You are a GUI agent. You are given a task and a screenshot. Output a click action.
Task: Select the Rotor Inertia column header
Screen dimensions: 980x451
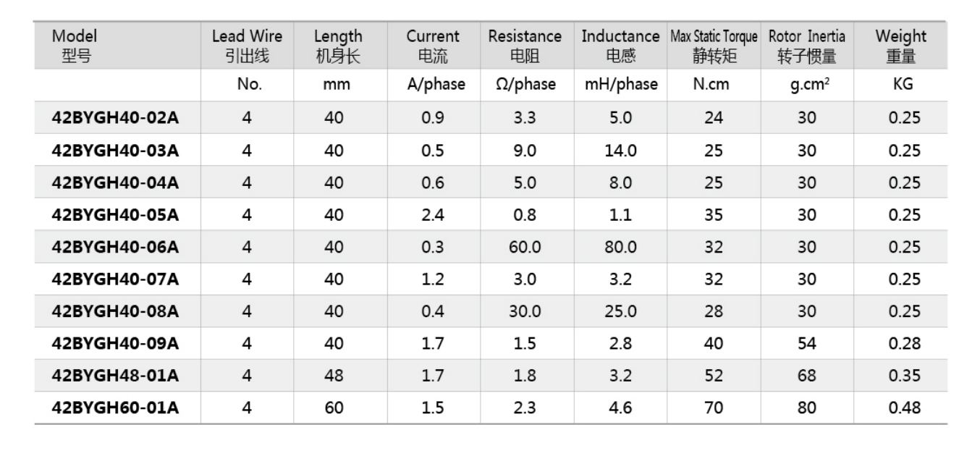[x=807, y=44]
